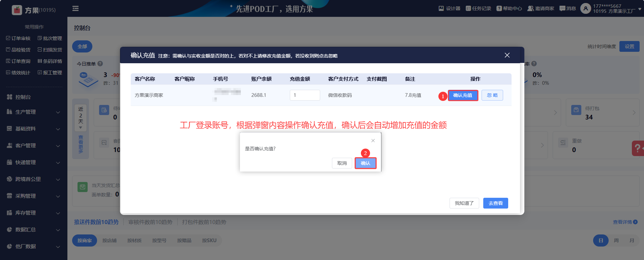Close the 是否确认充值 confirmation popup
The image size is (644, 260).
373,141
